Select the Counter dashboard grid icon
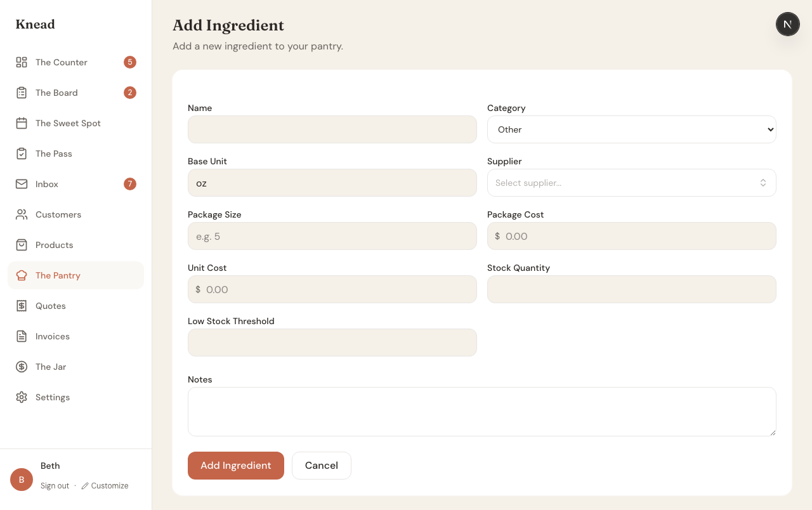 pos(21,62)
